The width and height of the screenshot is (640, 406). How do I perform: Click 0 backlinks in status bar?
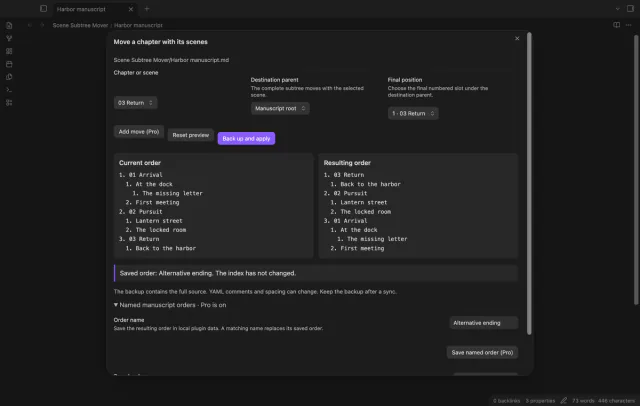[x=506, y=401]
